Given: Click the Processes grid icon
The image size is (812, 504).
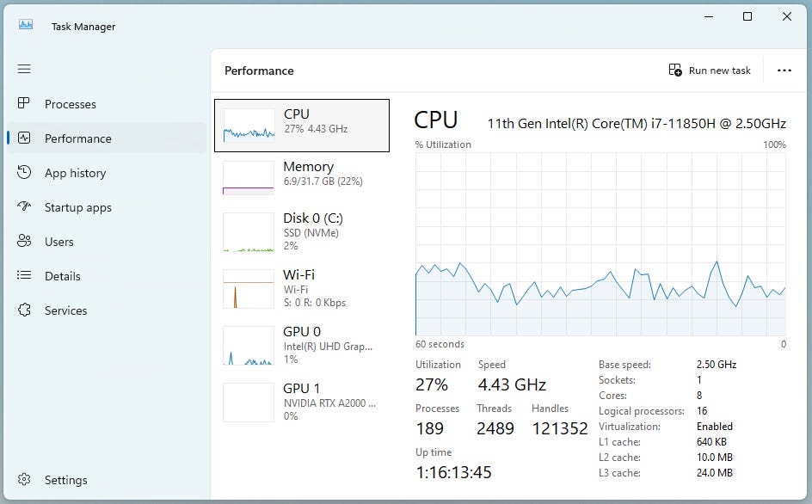Looking at the screenshot, I should 24,103.
